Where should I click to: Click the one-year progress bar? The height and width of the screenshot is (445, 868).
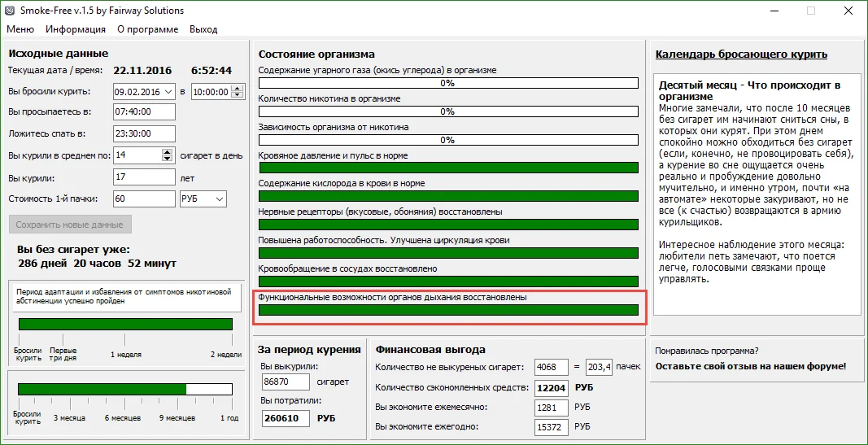coord(124,389)
